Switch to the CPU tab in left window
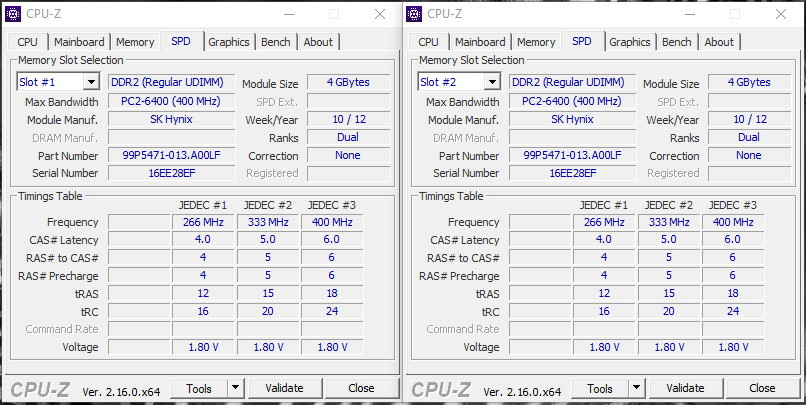The width and height of the screenshot is (806, 405). 28,42
